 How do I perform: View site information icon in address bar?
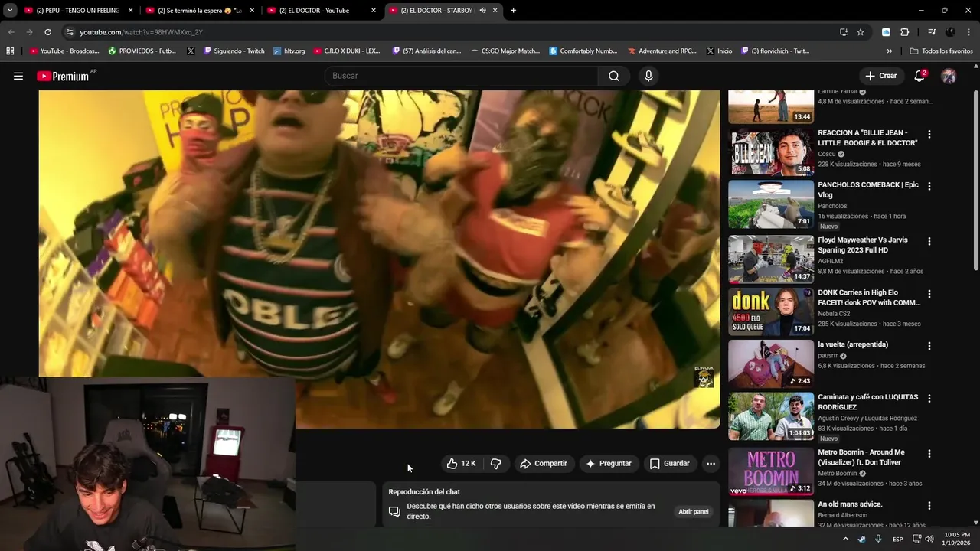[x=70, y=32]
